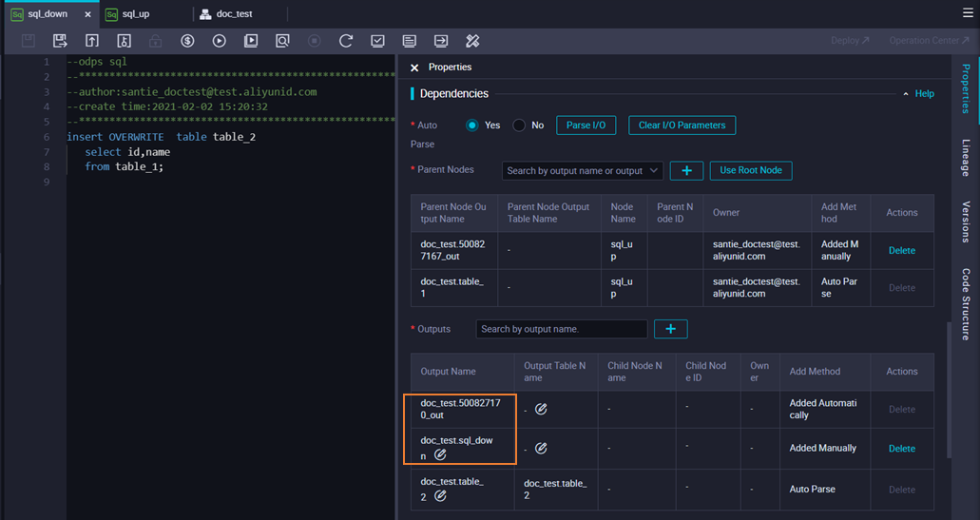Screen dimensions: 980x520
Task: Switch to the doc_test tab
Action: [226, 13]
